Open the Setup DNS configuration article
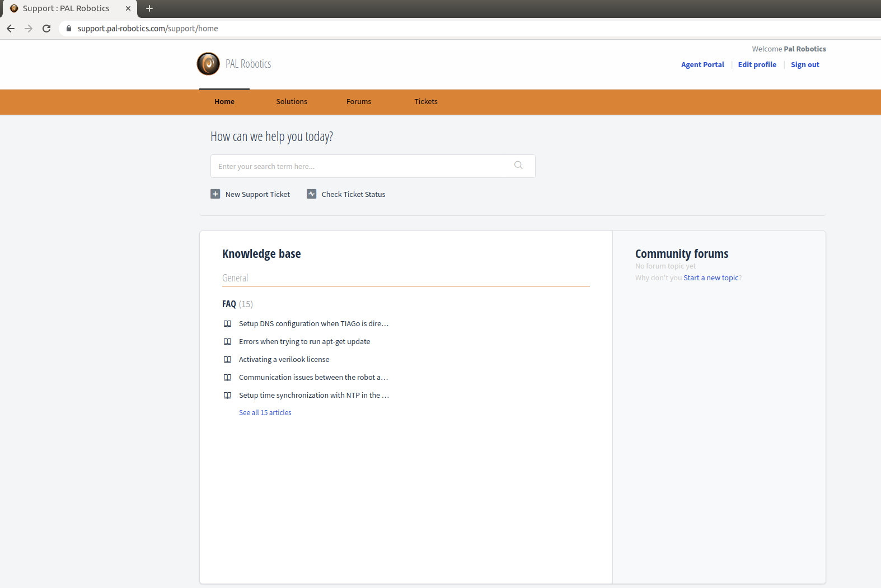 (313, 324)
